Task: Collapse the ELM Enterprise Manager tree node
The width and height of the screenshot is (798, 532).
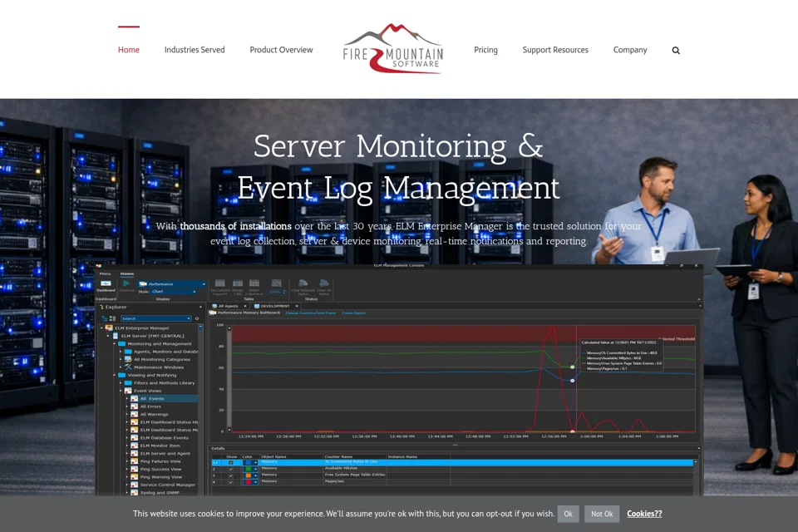Action: tap(101, 328)
